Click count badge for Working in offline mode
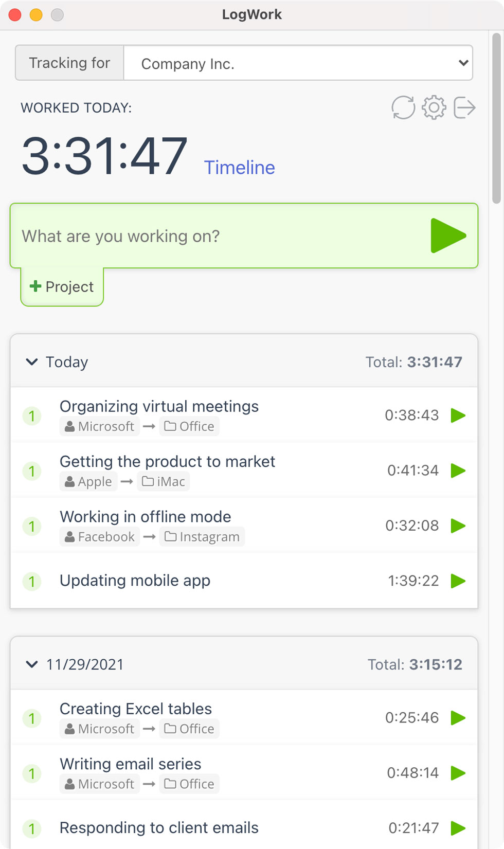Viewport: 504px width, 849px height. [x=32, y=526]
